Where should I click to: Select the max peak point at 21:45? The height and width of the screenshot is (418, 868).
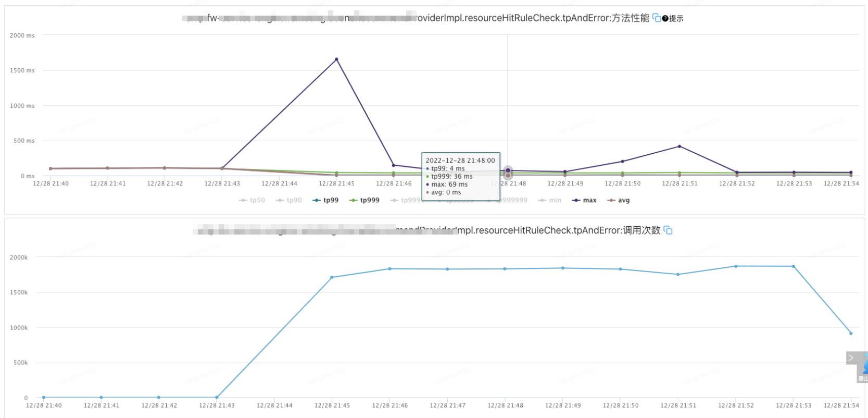[336, 59]
